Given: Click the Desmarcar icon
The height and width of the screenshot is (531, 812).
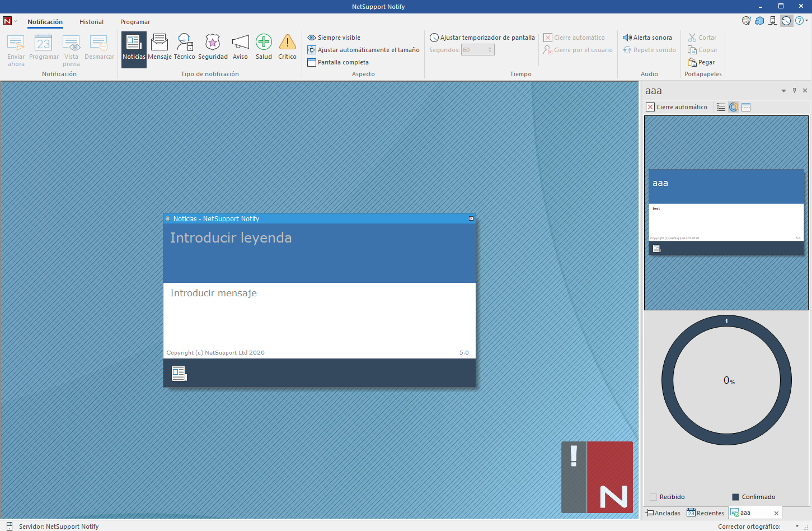Looking at the screenshot, I should coord(99,43).
